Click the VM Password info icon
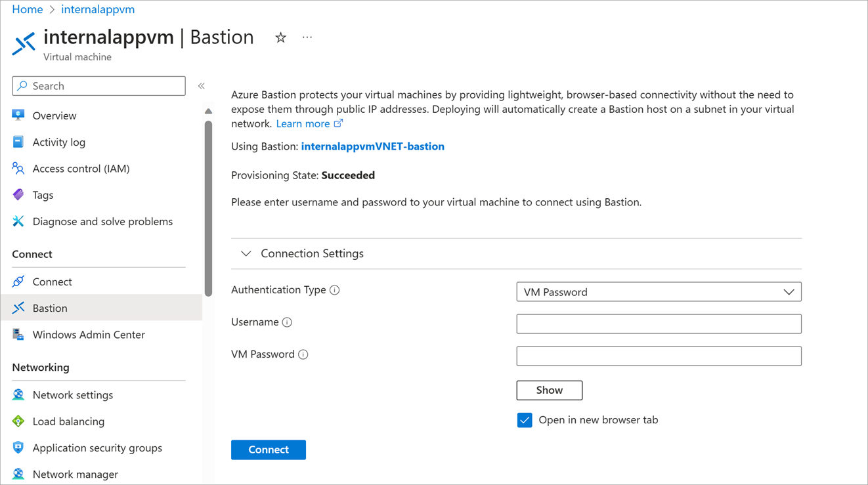 [303, 354]
